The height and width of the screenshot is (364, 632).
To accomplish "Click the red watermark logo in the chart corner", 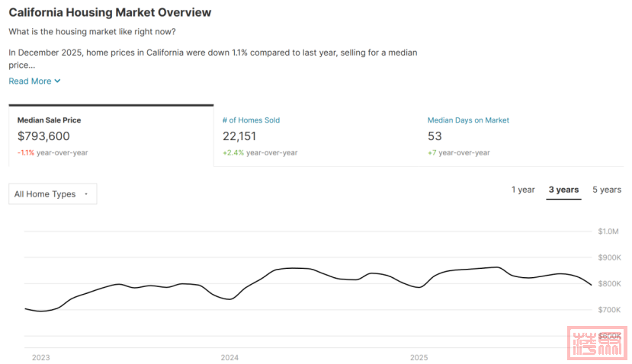I will [596, 342].
